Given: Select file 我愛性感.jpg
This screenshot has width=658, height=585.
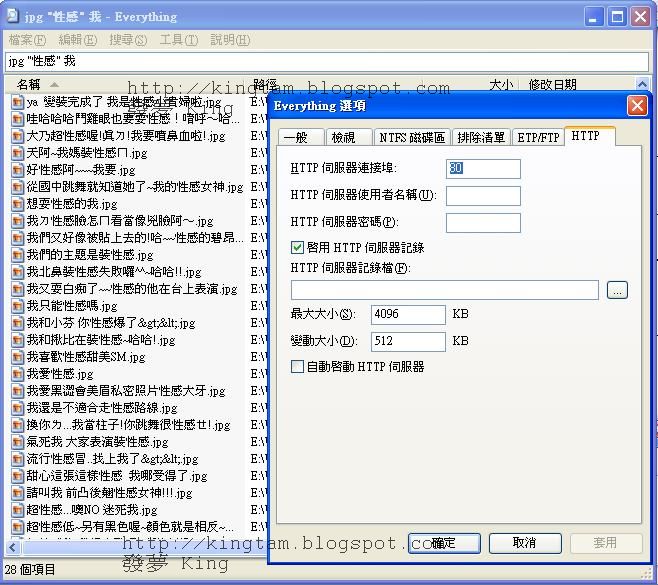Looking at the screenshot, I should pyautogui.click(x=60, y=374).
